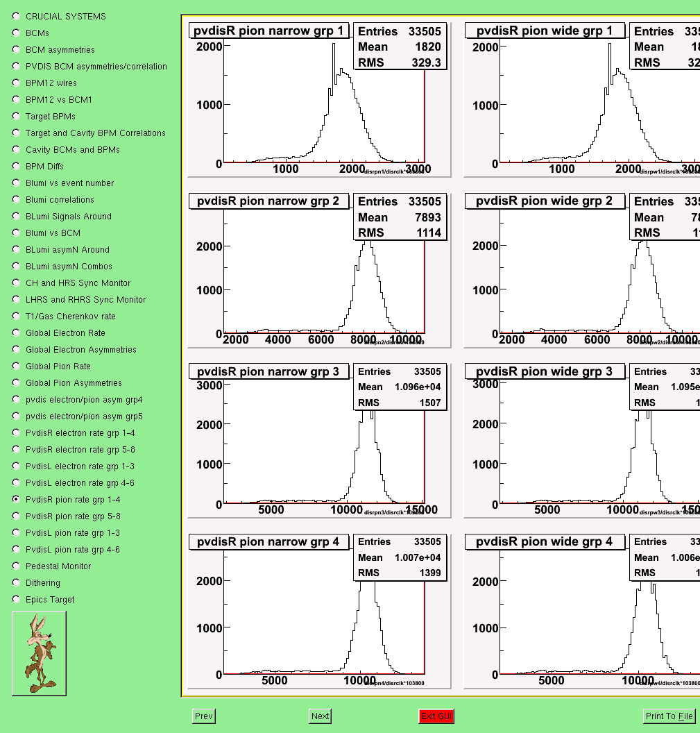Select pvdis electron/pion asym grp4

click(x=17, y=400)
